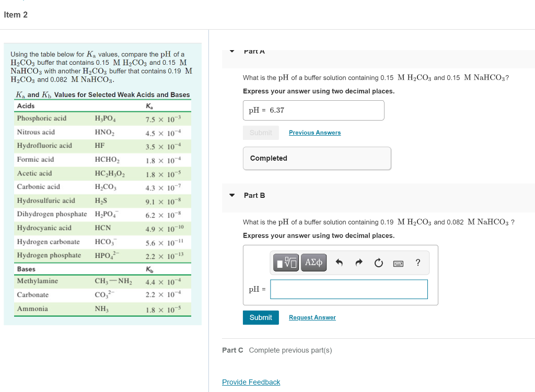
Task: Undo the last answer edit
Action: (x=339, y=263)
